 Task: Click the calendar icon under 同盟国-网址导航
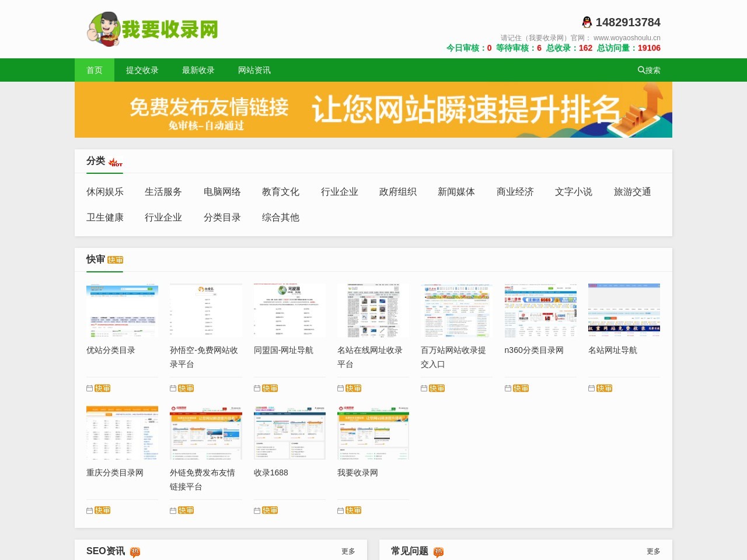click(x=257, y=388)
